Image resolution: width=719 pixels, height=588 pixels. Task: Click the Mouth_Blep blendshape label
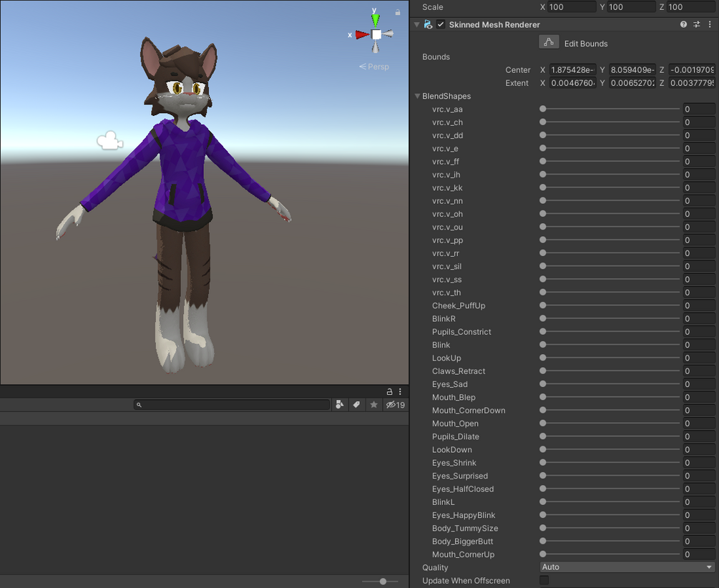(454, 397)
